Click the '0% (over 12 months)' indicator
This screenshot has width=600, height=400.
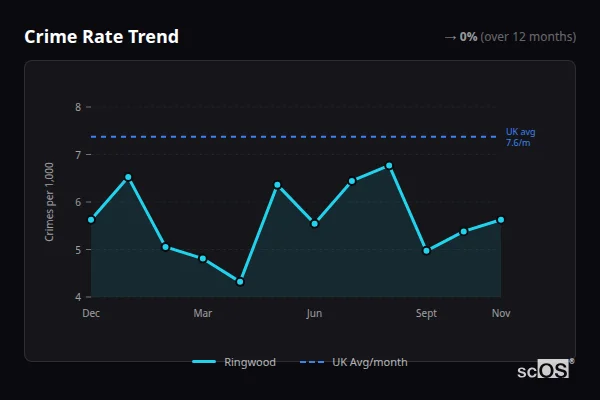510,37
